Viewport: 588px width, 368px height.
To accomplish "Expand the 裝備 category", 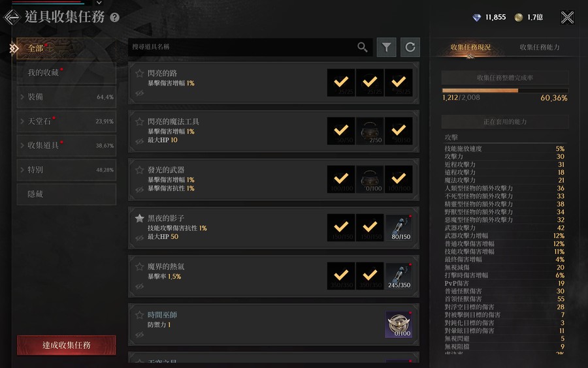I will (x=67, y=97).
